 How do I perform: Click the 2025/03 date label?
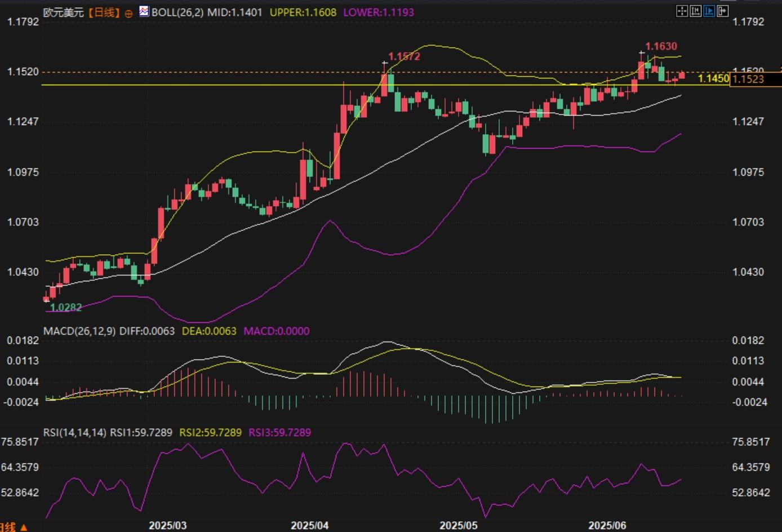click(x=167, y=525)
